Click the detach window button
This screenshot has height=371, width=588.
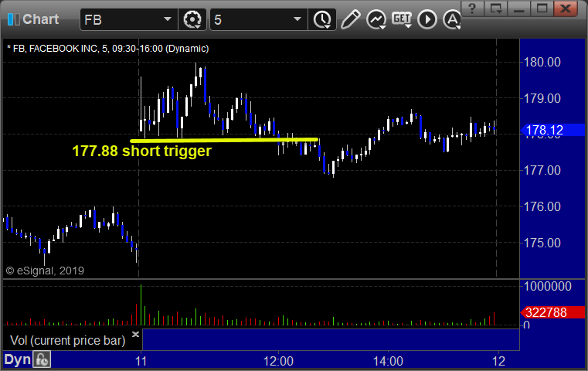pyautogui.click(x=496, y=9)
